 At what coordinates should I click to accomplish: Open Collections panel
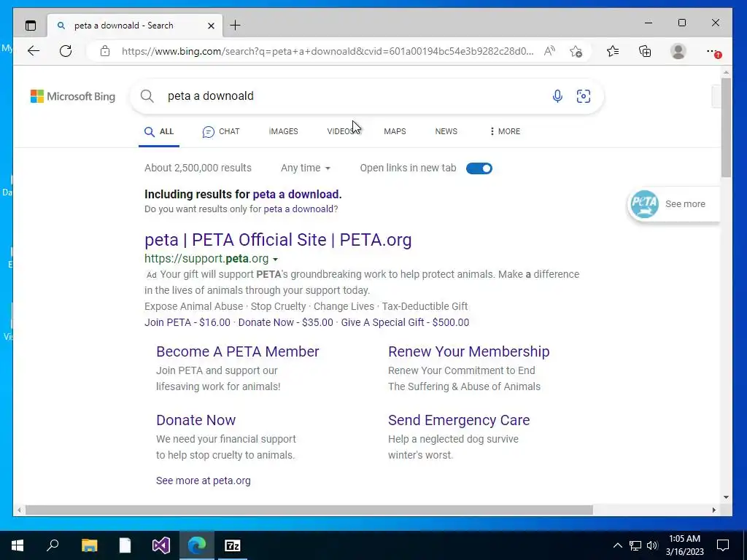[x=645, y=51]
